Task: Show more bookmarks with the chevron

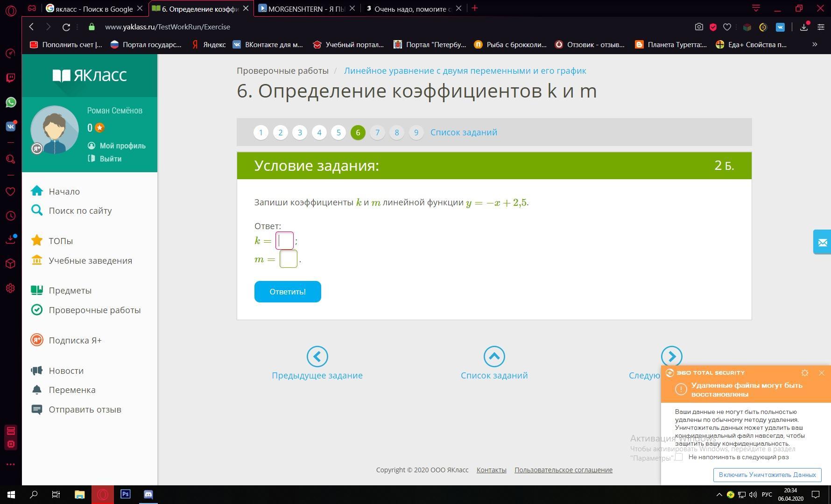Action: coord(815,45)
